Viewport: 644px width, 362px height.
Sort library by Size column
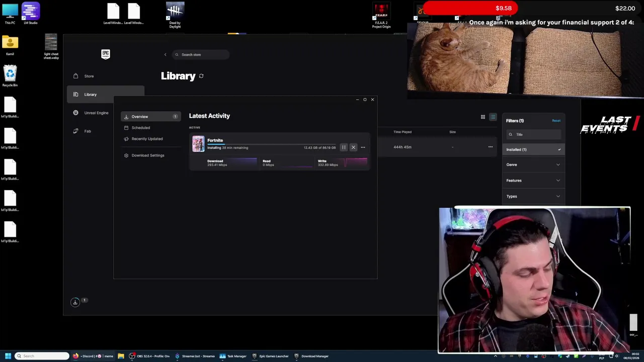[x=452, y=132]
